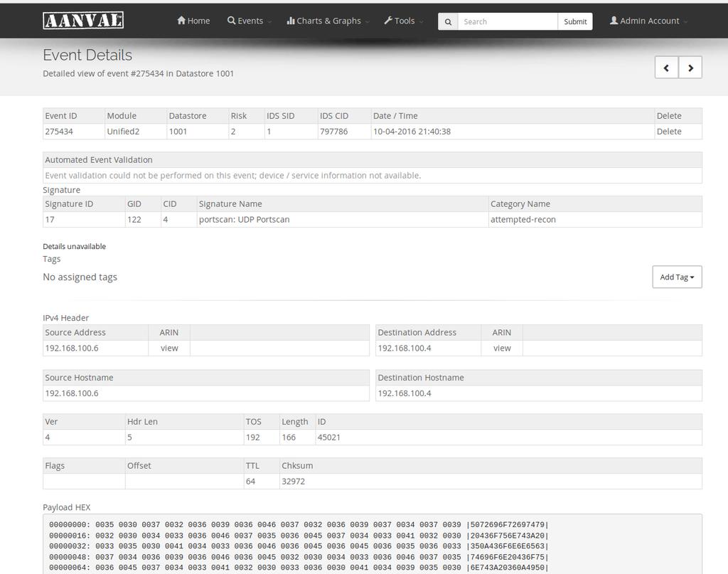The width and height of the screenshot is (728, 574).
Task: Open the Home page
Action: click(x=193, y=21)
